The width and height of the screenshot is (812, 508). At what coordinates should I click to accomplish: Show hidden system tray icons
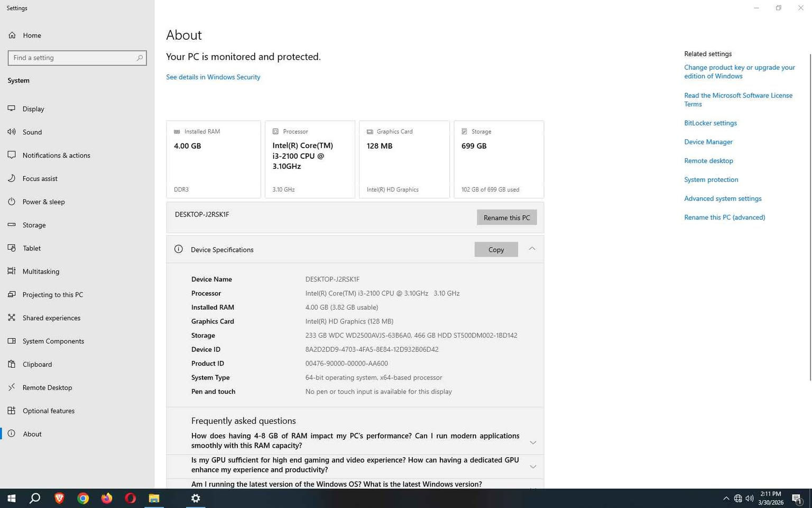tap(726, 498)
